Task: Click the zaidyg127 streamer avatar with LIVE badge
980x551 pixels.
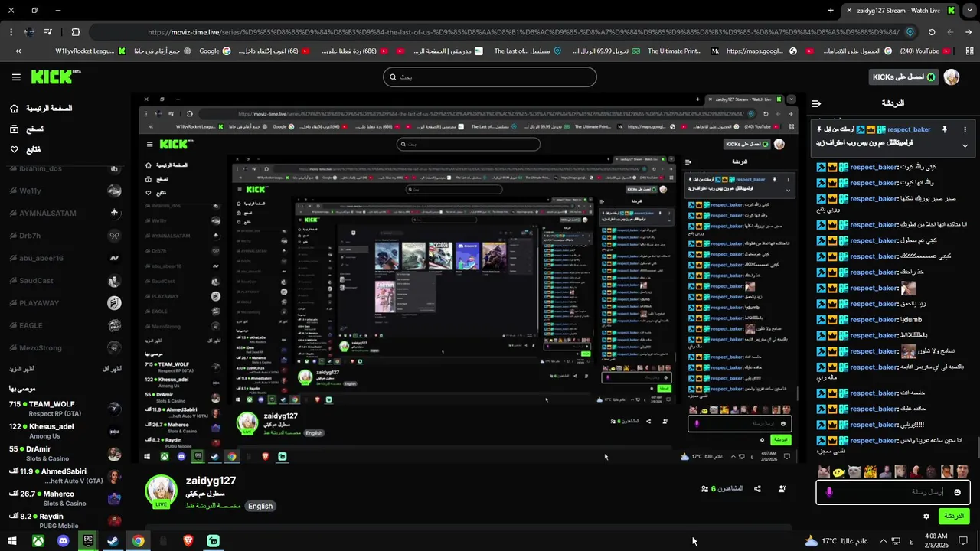Action: [x=162, y=492]
